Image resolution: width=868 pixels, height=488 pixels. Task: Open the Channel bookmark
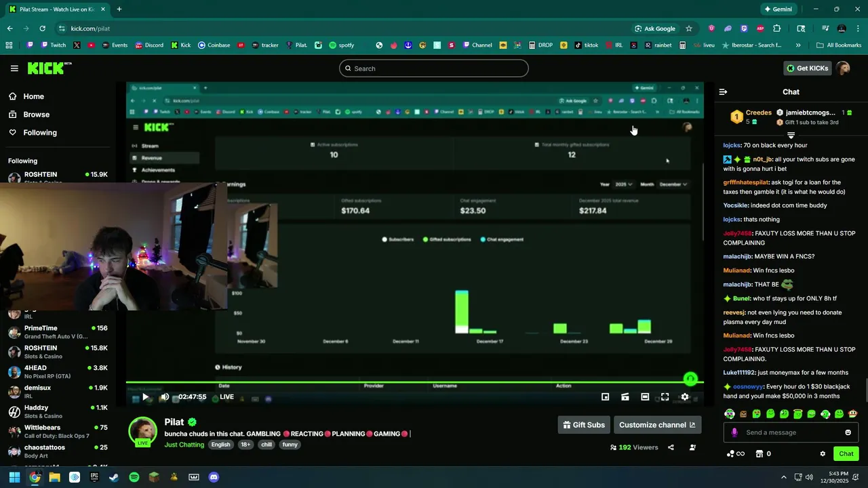tap(477, 45)
